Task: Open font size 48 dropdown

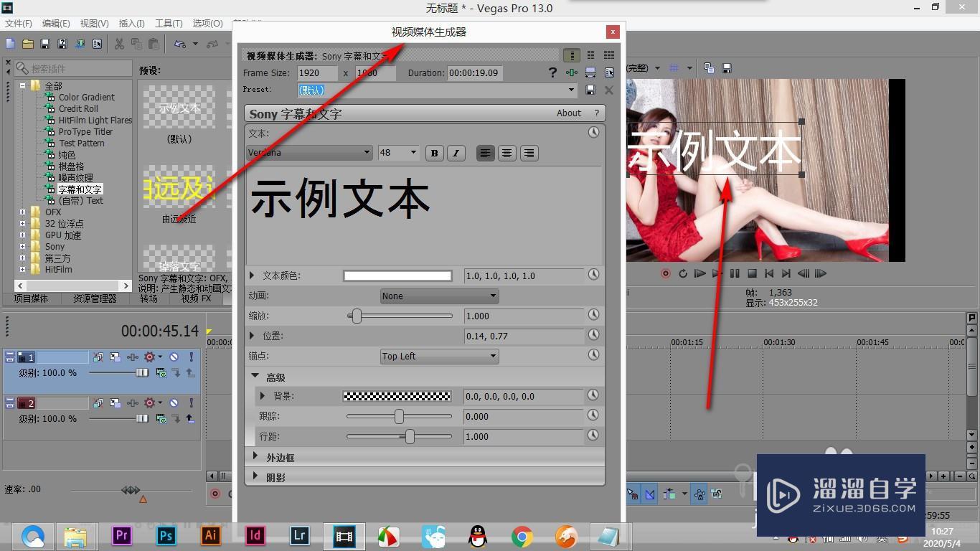Action: (x=413, y=152)
